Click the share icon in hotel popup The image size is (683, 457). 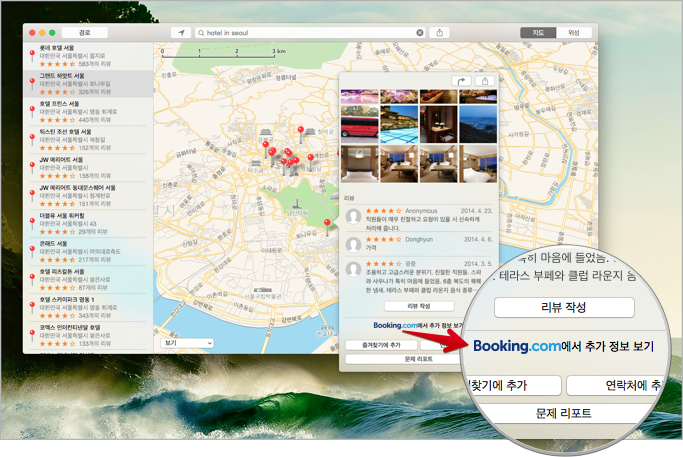[x=485, y=81]
